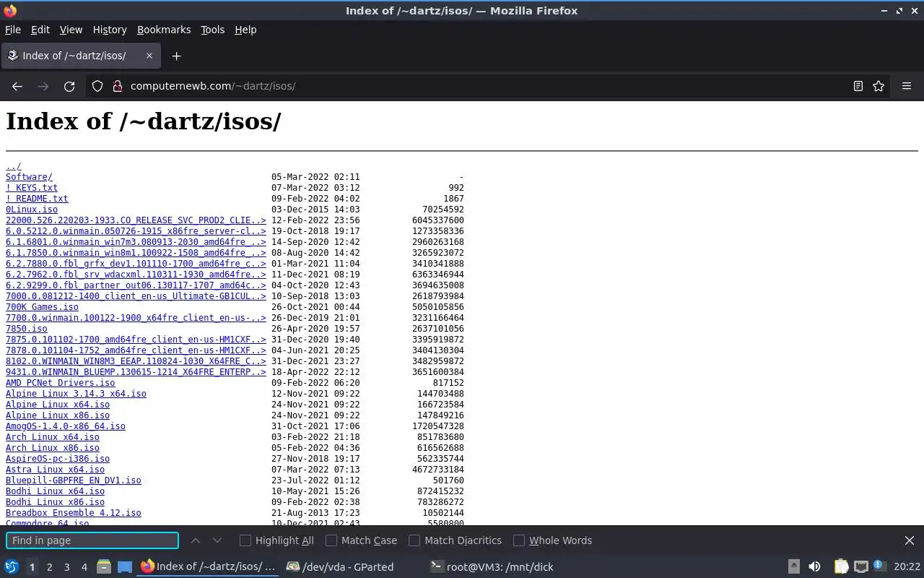
Task: Click the Firefox logo in the title bar
Action: (x=10, y=11)
